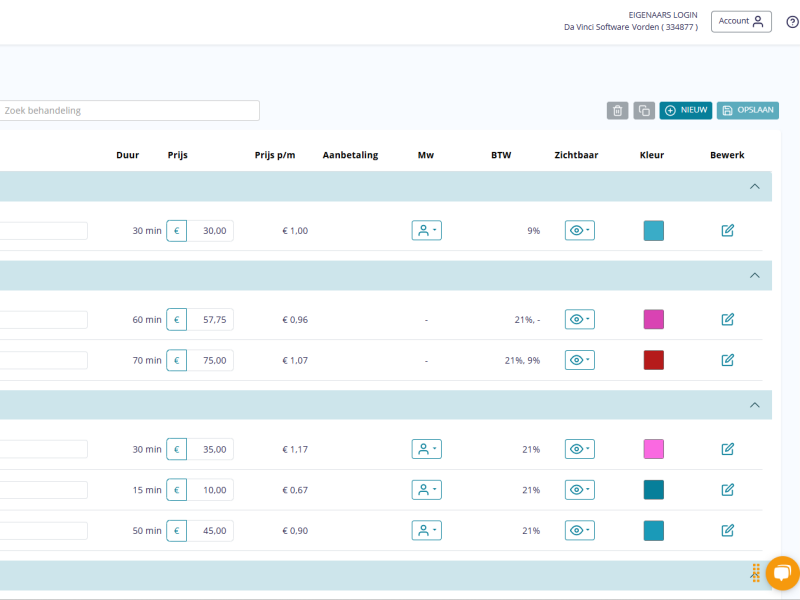Pick the magenta swatch of 57,75 row
This screenshot has width=800, height=600.
point(654,319)
